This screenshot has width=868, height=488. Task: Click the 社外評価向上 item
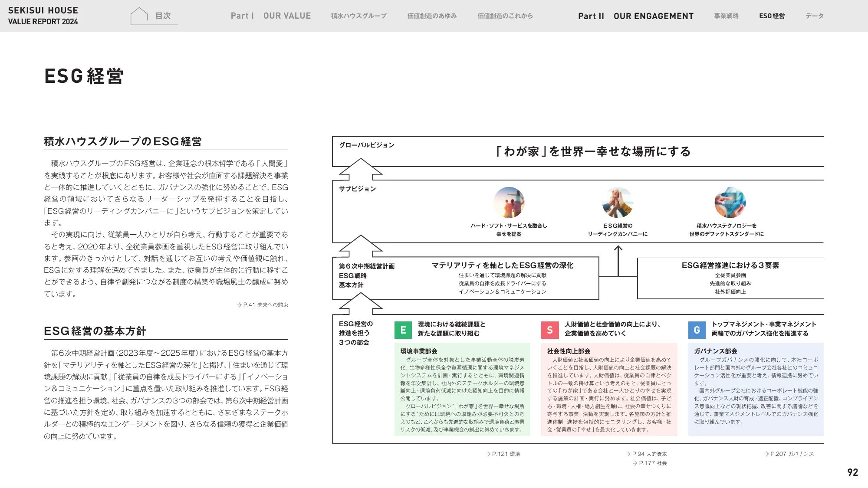[x=730, y=292]
